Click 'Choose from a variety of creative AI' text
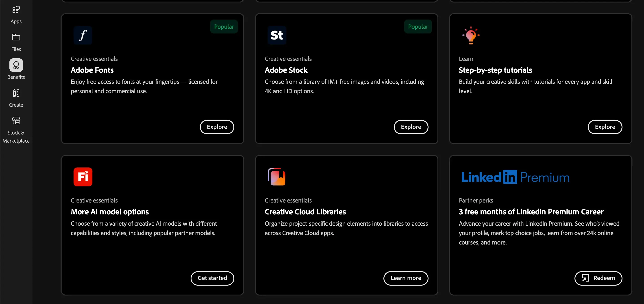Screen dimensions: 644x304 [144, 228]
